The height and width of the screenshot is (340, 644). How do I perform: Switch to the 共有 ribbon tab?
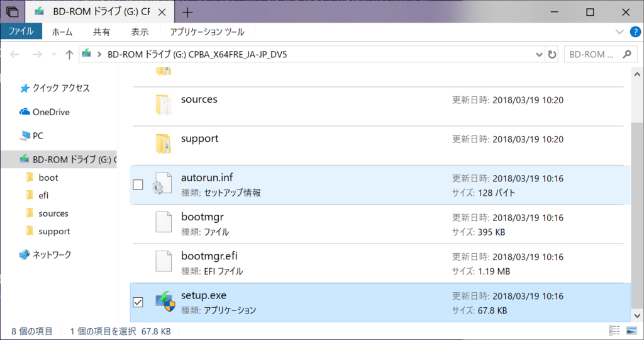point(101,32)
